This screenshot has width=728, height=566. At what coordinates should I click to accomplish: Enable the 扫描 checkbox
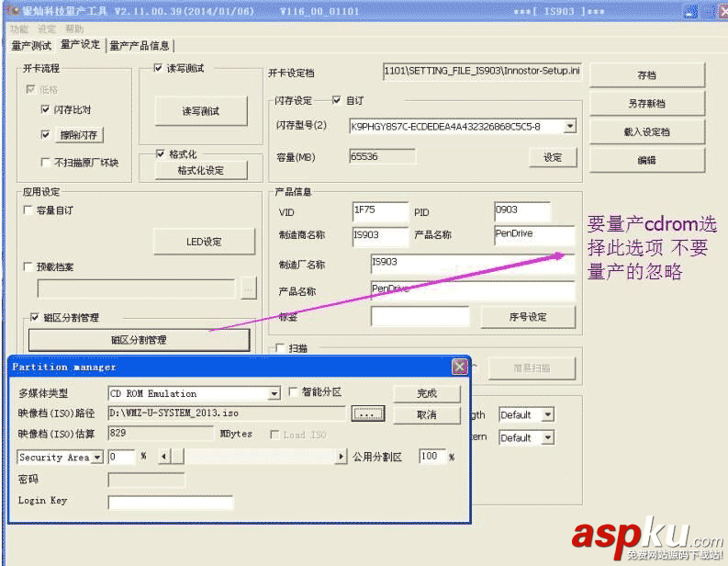(x=280, y=348)
